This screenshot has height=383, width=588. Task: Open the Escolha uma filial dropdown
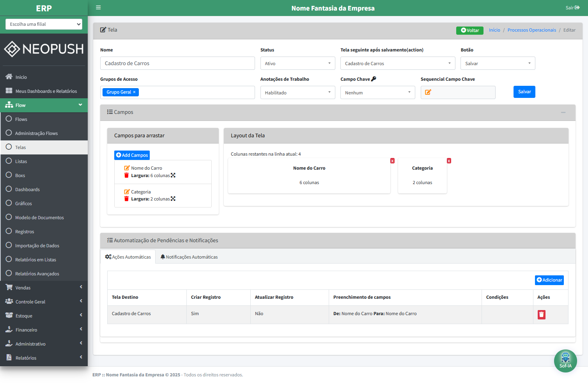(44, 24)
